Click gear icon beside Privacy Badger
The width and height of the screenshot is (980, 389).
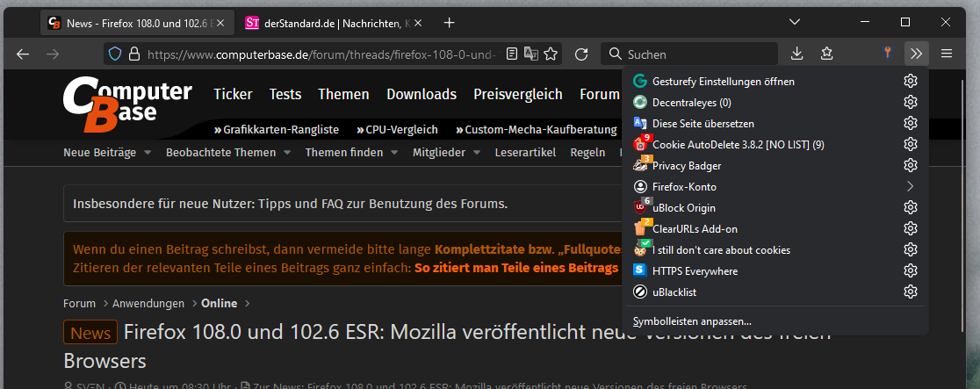point(911,165)
